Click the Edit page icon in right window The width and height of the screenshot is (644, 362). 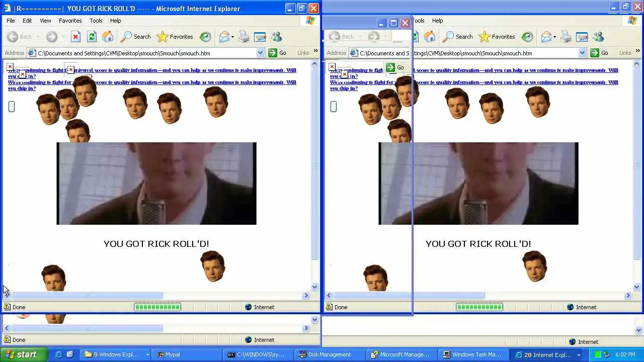coord(582,37)
